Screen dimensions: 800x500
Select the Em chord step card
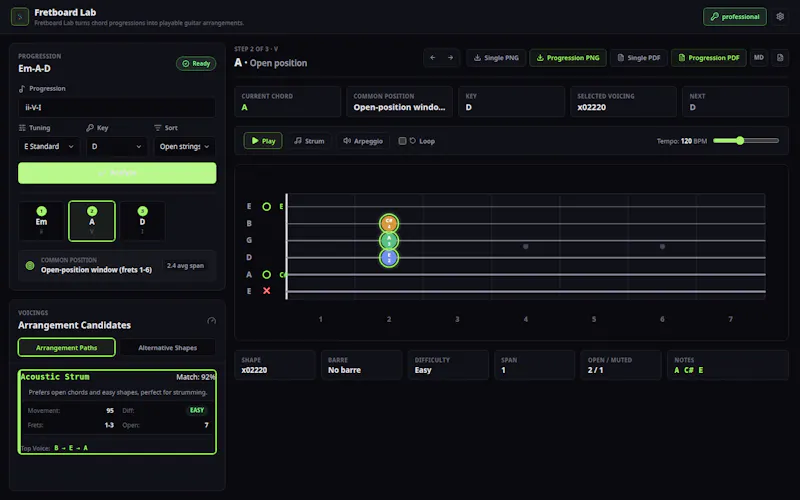pos(41,221)
